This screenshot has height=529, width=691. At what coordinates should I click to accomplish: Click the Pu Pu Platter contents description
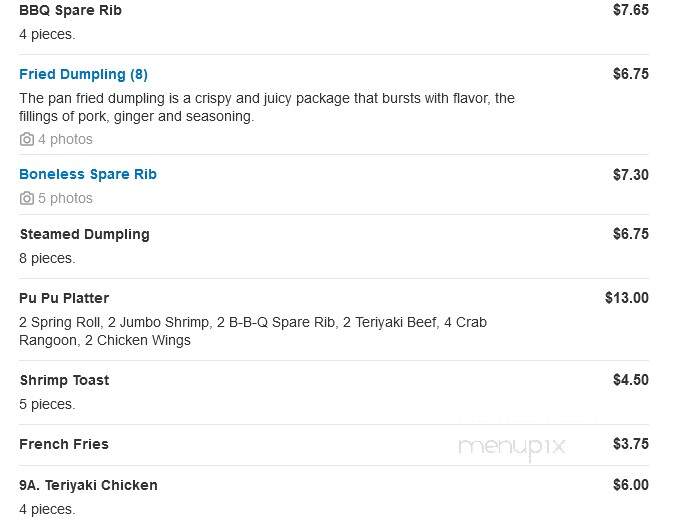253,331
